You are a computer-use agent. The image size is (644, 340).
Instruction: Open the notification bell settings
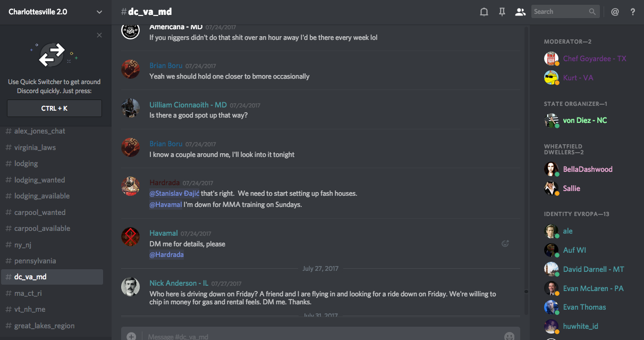pos(484,12)
